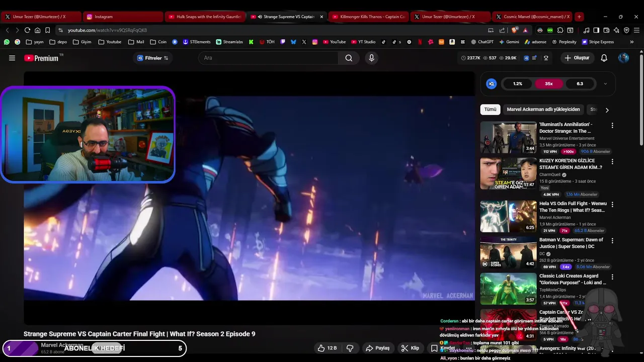Image resolution: width=644 pixels, height=362 pixels.
Task: Click the Oluştur button
Action: click(577, 58)
